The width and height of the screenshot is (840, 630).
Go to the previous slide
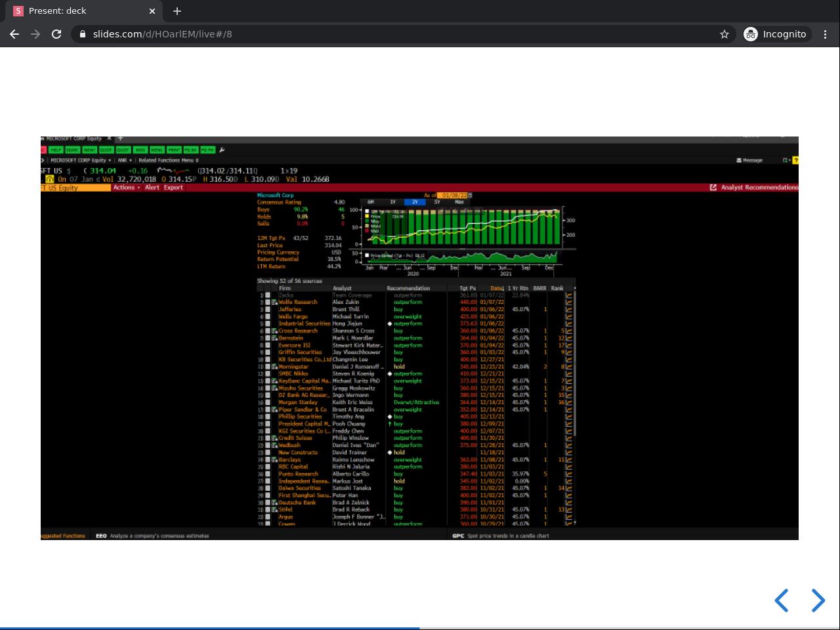[781, 600]
